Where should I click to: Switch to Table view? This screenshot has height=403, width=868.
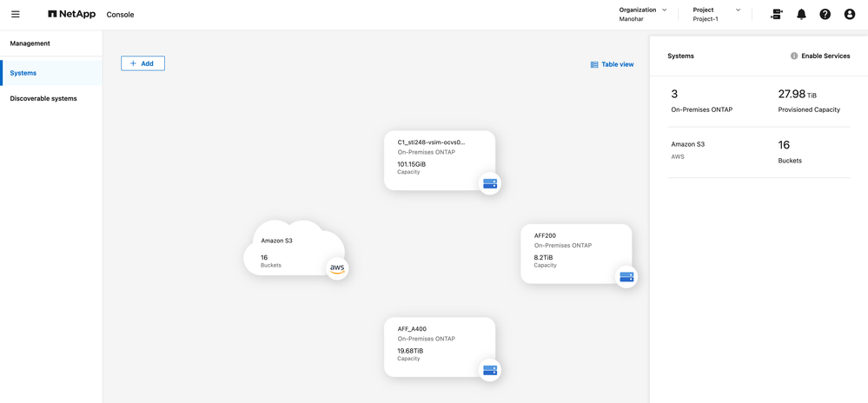pos(613,64)
